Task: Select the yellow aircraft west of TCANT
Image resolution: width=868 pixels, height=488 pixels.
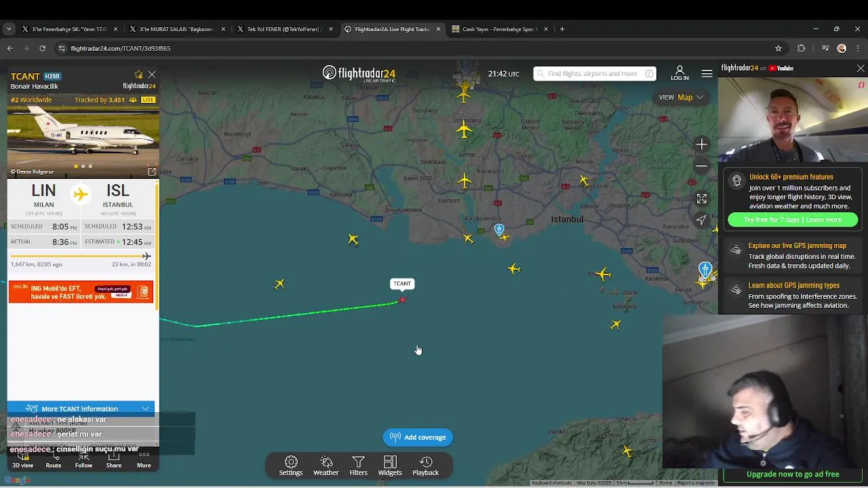Action: click(x=279, y=284)
